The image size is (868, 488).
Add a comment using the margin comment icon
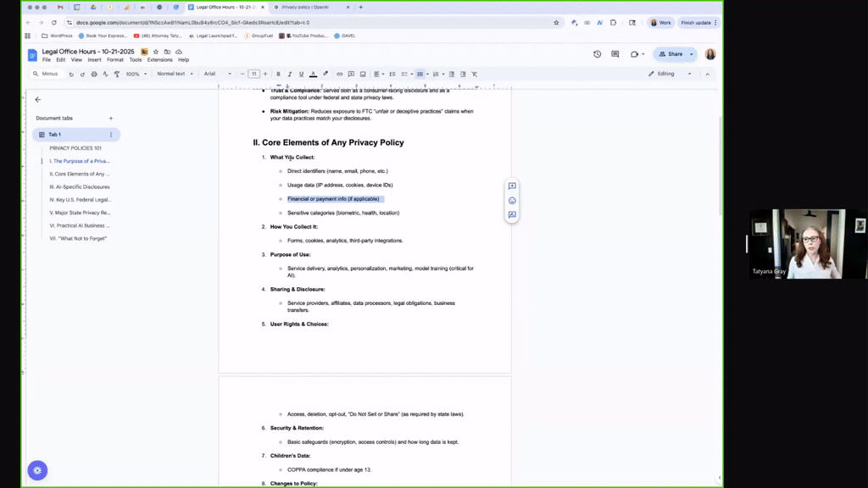511,186
